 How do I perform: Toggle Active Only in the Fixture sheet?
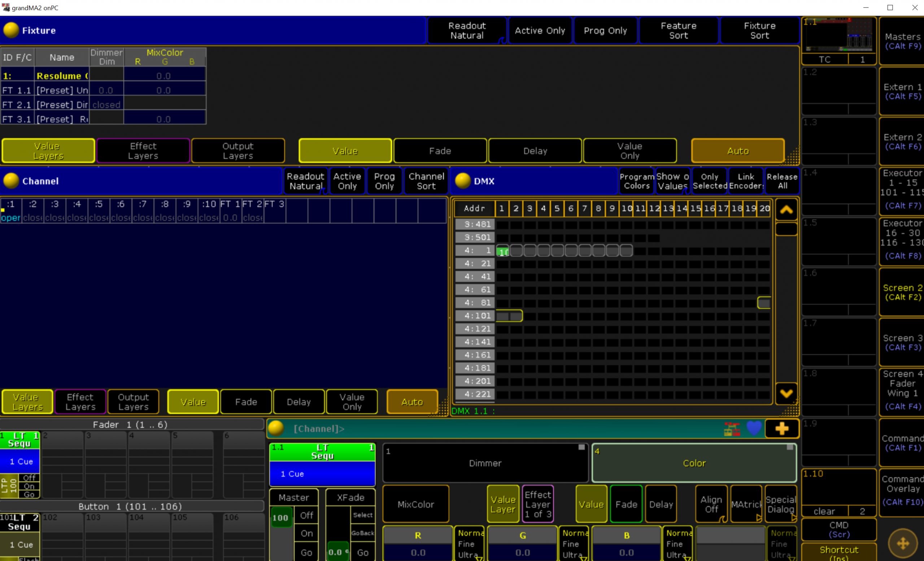click(x=540, y=30)
